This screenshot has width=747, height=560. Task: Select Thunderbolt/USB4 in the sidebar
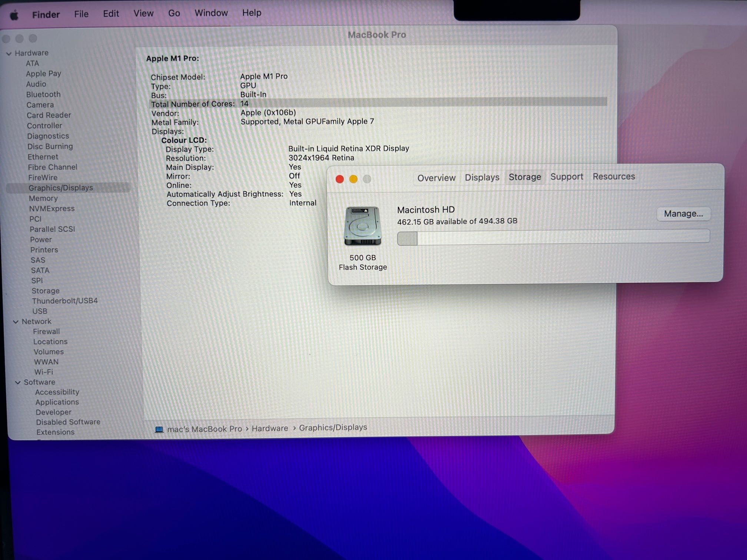[65, 301]
